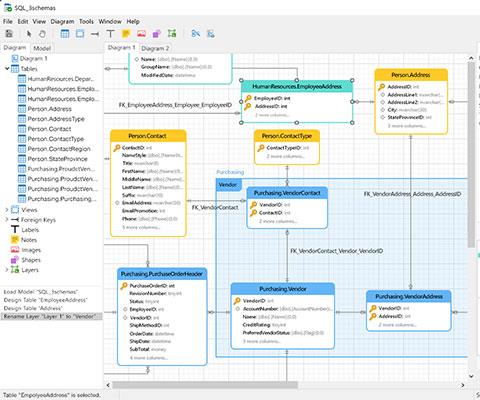Viewport: 480px width, 400px height.
Task: Click the last toolbar icon on the right
Action: tap(211, 33)
